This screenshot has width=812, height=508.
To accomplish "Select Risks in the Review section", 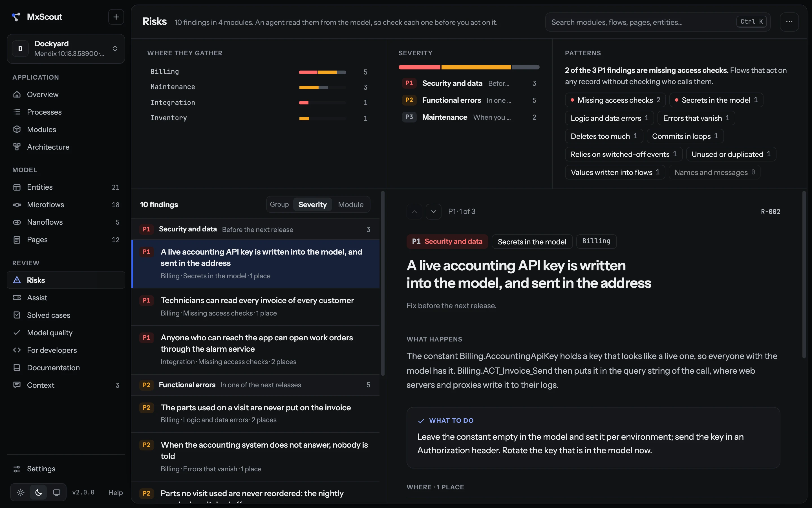I will [66, 280].
